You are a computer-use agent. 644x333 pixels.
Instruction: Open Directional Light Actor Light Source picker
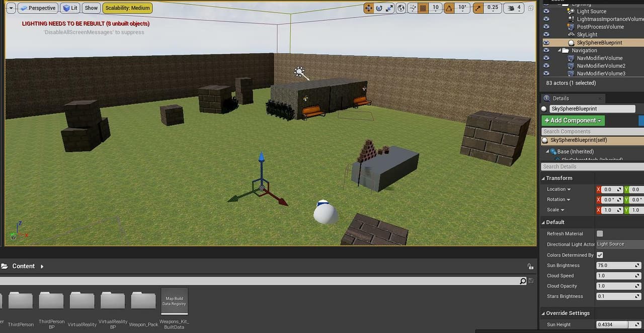[x=620, y=244]
